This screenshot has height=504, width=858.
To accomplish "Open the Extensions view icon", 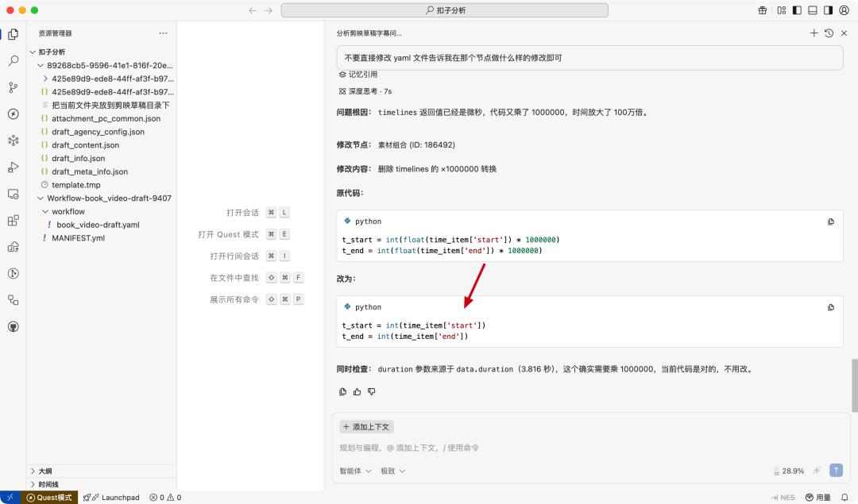I will click(x=12, y=220).
